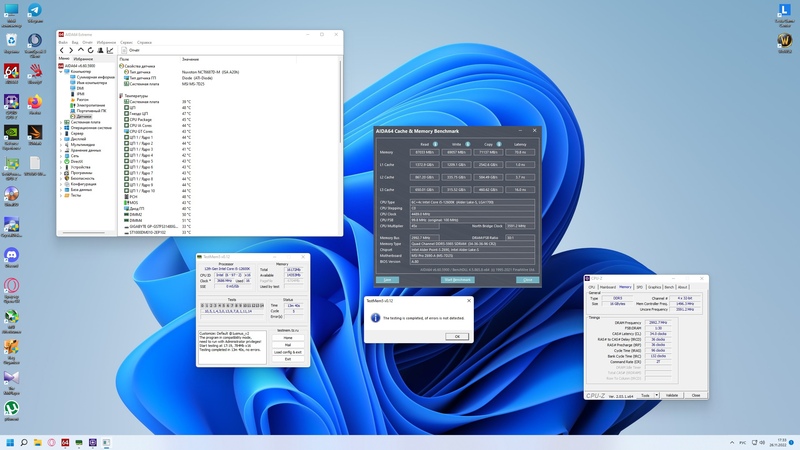This screenshot has width=800, height=450.
Task: Go back using AIDA64 toolbar back arrow
Action: pyautogui.click(x=62, y=50)
